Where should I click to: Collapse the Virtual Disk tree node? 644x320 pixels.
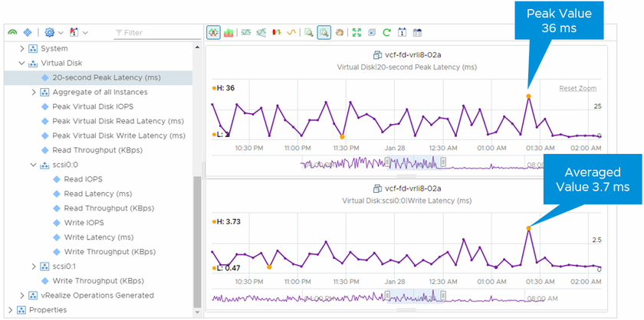coord(22,63)
